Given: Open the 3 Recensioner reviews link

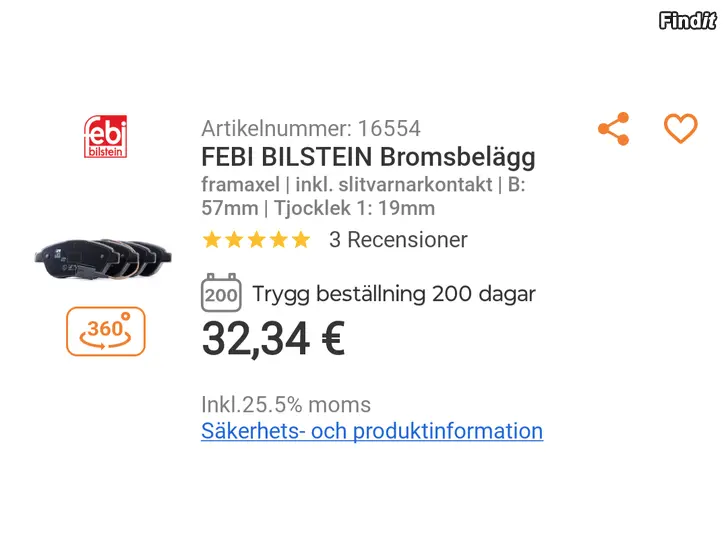Looking at the screenshot, I should click(398, 240).
